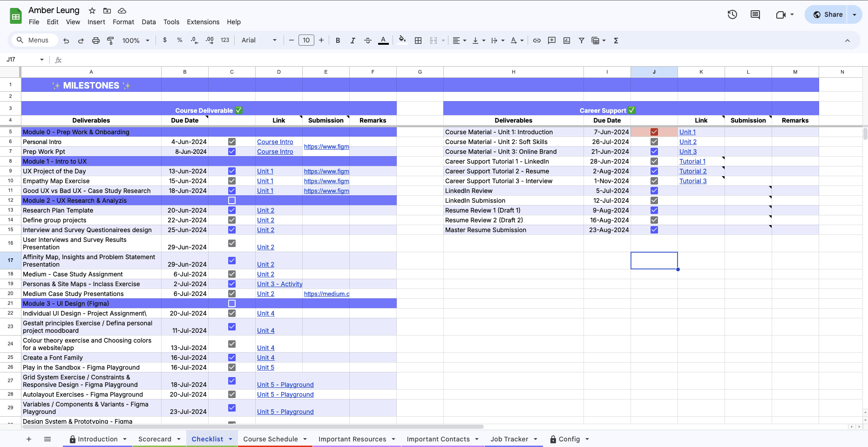Switch to the Course Schedule tab
Image resolution: width=868 pixels, height=447 pixels.
[271, 439]
